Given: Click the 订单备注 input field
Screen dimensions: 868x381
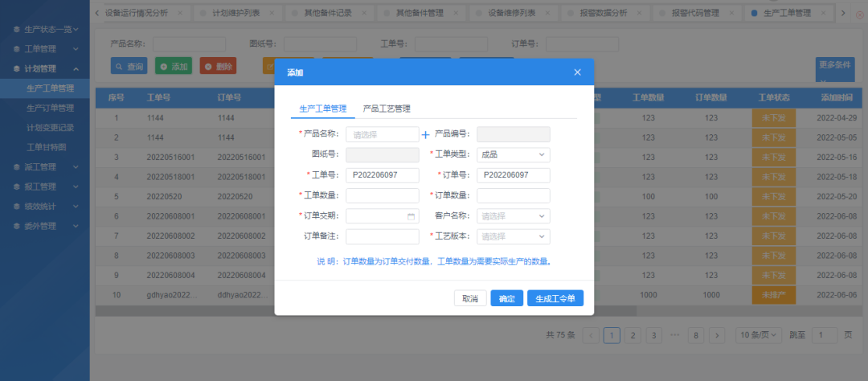Looking at the screenshot, I should [383, 236].
